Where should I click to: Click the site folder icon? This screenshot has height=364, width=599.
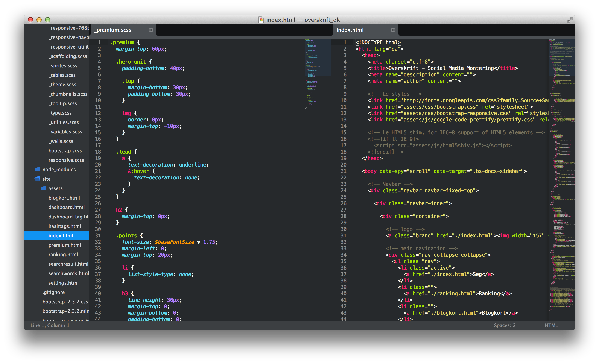pyautogui.click(x=38, y=179)
